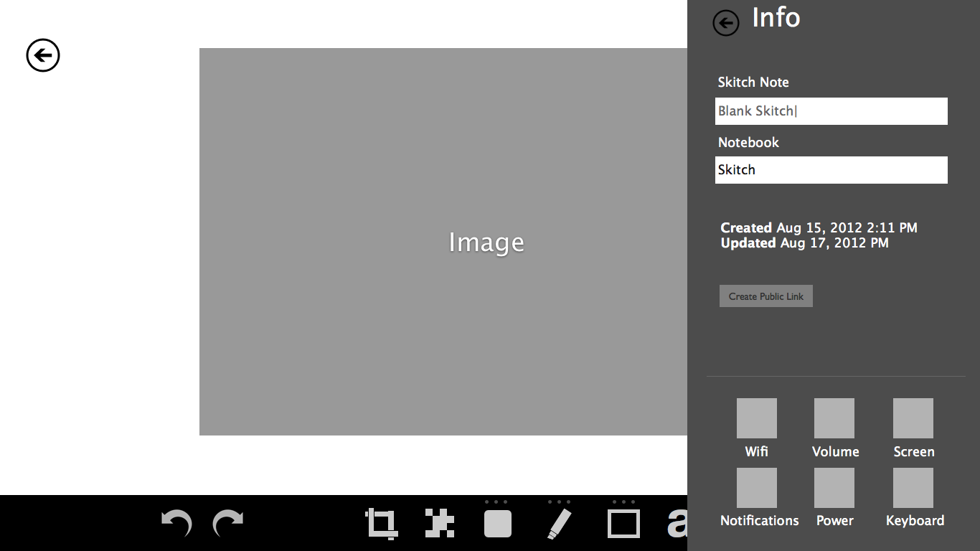Go back using the main canvas back arrow
The image size is (980, 551).
[x=43, y=55]
